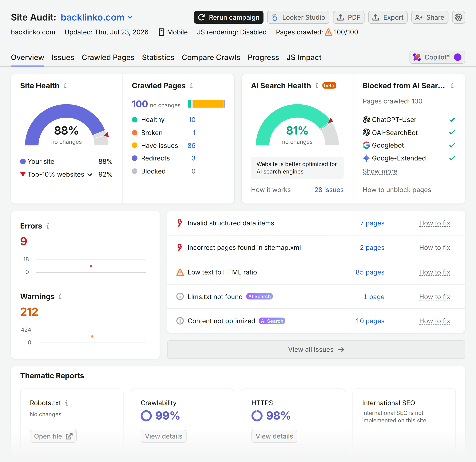Click the notice icon beside Content not optimized
Screen dimensions: 476x462
[x=180, y=321]
